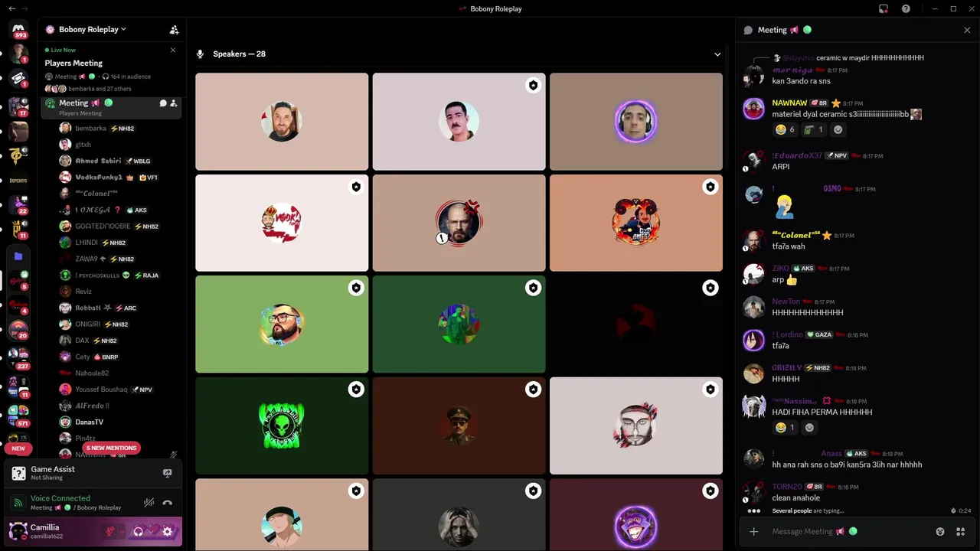Open chat icon on Meeting stage channel
980x551 pixels.
[162, 103]
